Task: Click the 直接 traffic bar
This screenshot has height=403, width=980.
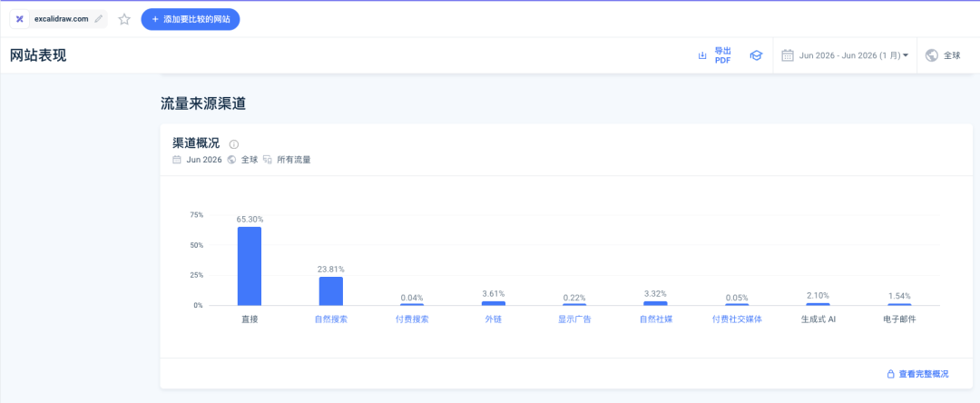Action: [x=250, y=266]
